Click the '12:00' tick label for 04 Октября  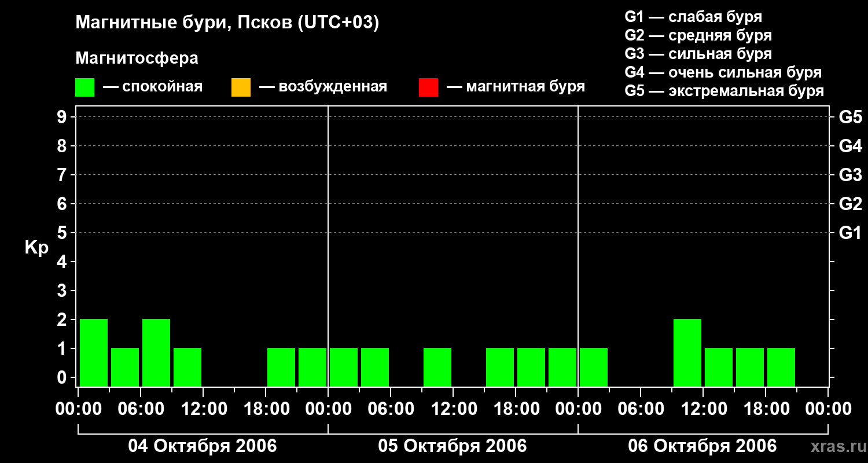[x=203, y=409]
